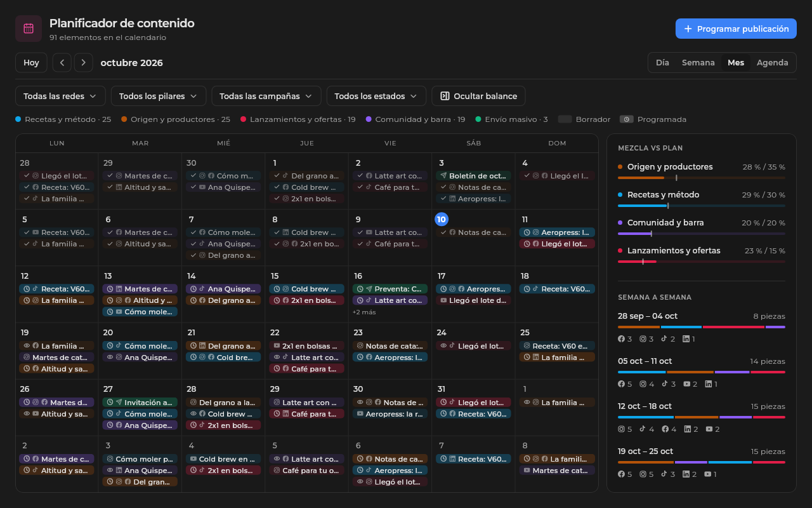The width and height of the screenshot is (812, 508).
Task: Click clock icon on Oct 12 Receta V60 post
Action: click(x=26, y=289)
